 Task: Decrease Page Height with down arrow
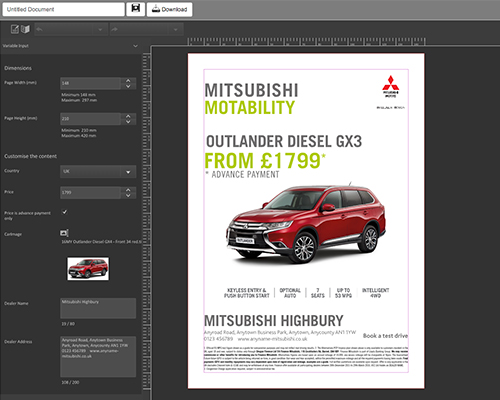128,122
